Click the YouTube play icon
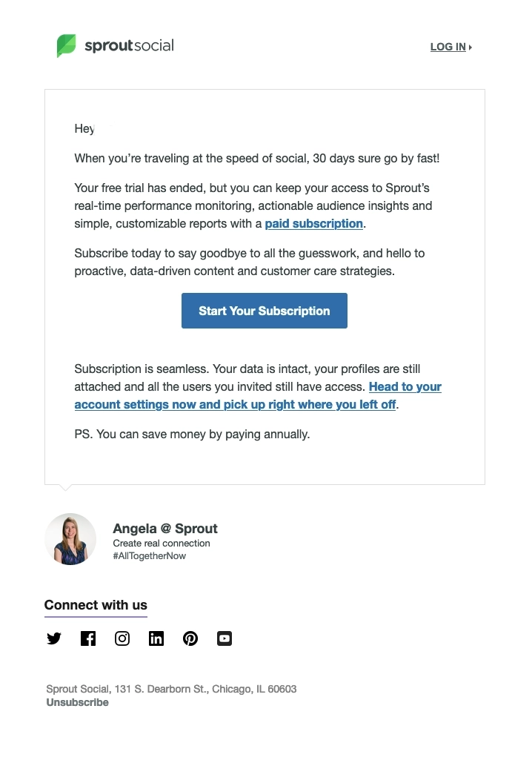The image size is (532, 766). [x=225, y=638]
